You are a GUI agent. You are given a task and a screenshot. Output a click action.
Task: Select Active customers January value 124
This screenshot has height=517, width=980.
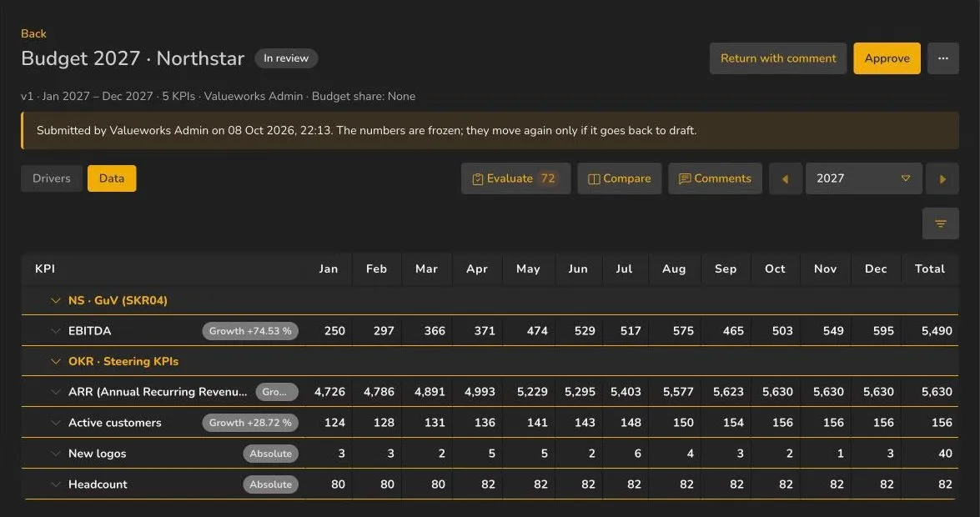pos(334,423)
